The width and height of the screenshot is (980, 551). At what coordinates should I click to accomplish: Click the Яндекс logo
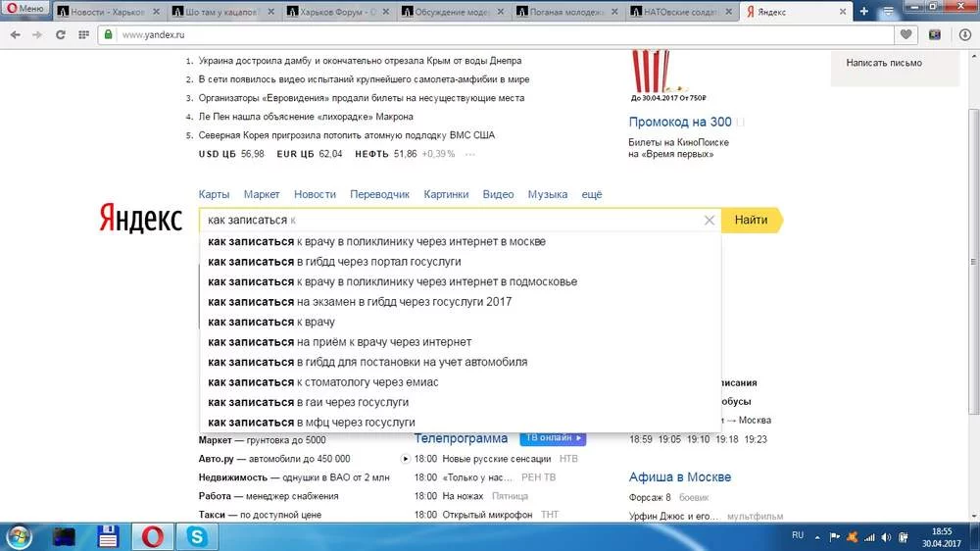pos(140,218)
